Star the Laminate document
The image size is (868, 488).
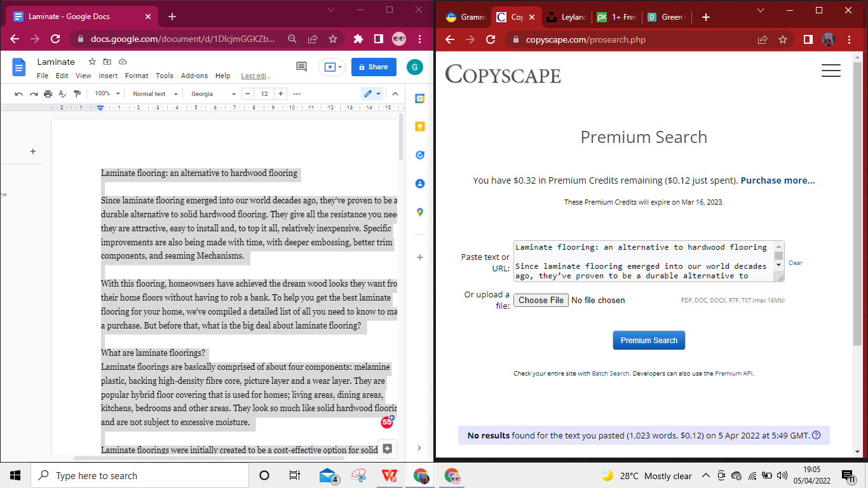click(x=92, y=62)
